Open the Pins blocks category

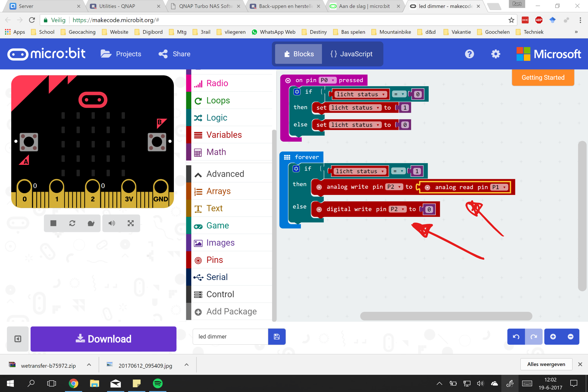(x=229, y=260)
